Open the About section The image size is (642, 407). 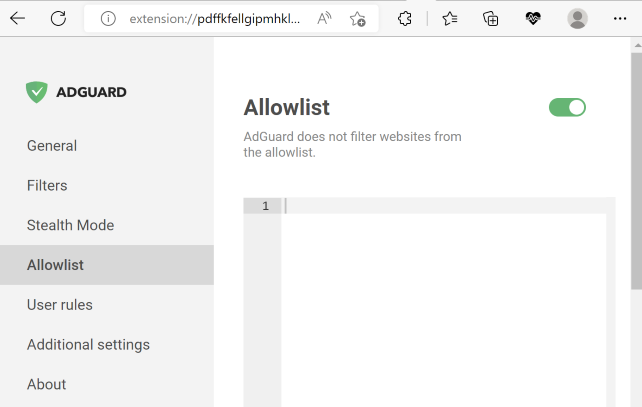[107, 384]
